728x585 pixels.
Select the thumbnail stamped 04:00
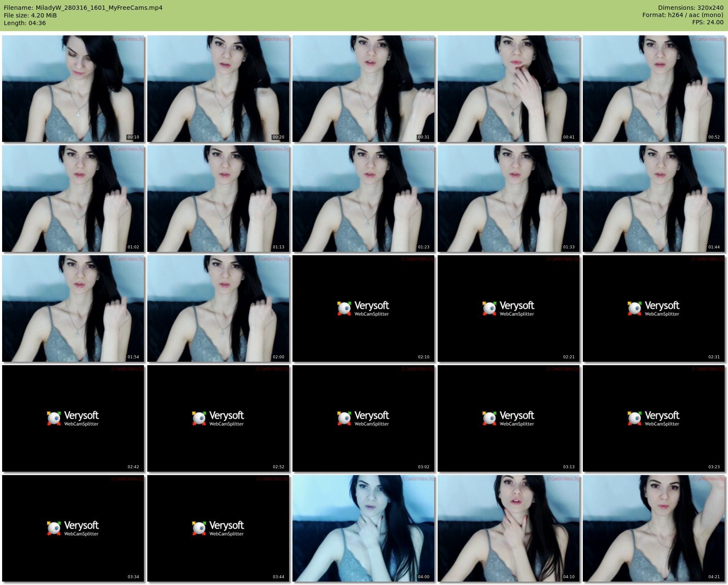364,528
